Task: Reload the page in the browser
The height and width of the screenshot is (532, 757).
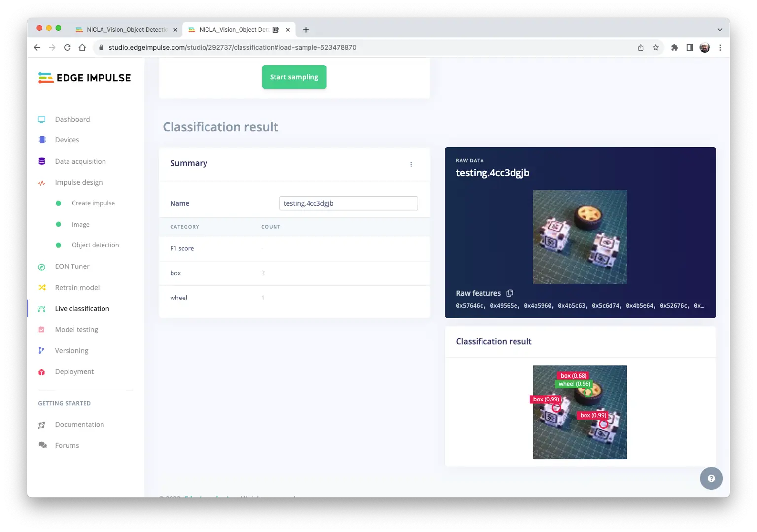Action: [x=68, y=48]
